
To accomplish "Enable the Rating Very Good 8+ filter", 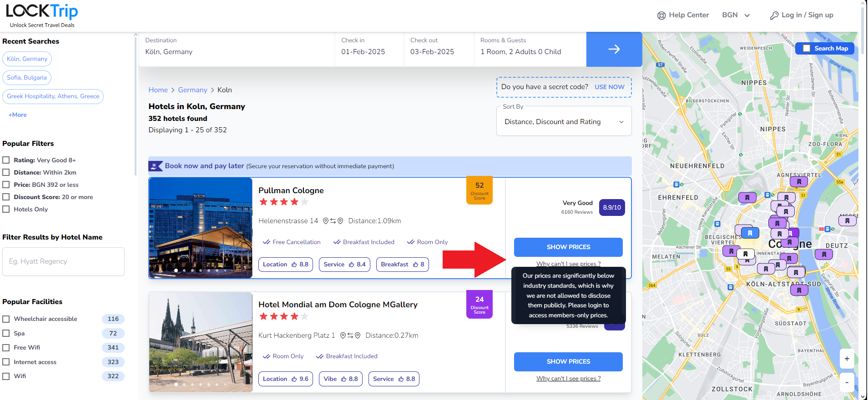I will 6,160.
